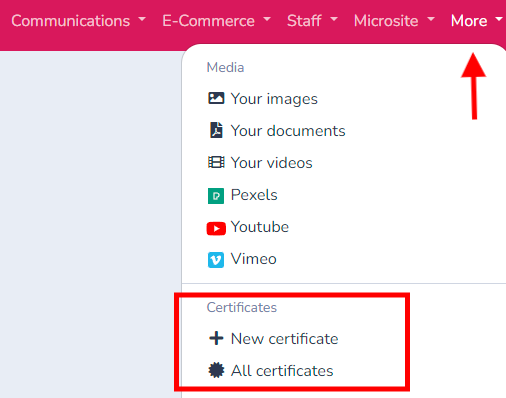Click the red Youtube play icon
The image size is (506, 398).
[x=216, y=229]
